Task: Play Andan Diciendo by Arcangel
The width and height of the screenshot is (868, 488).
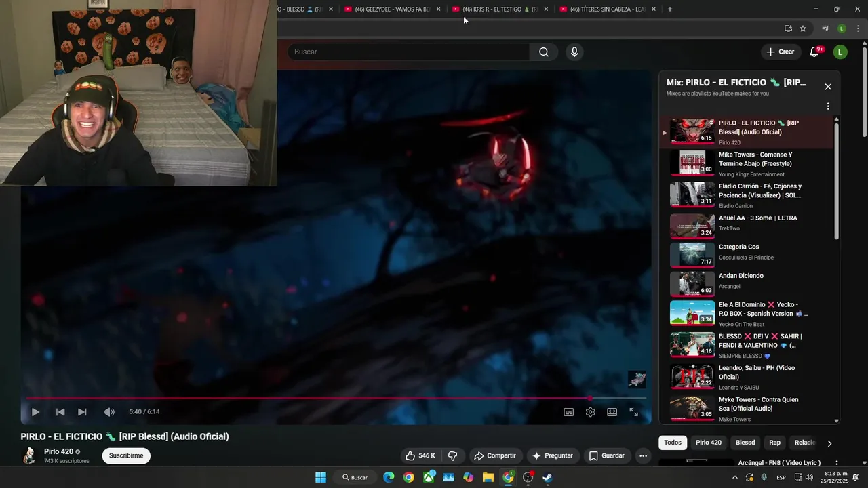Action: [x=746, y=284]
